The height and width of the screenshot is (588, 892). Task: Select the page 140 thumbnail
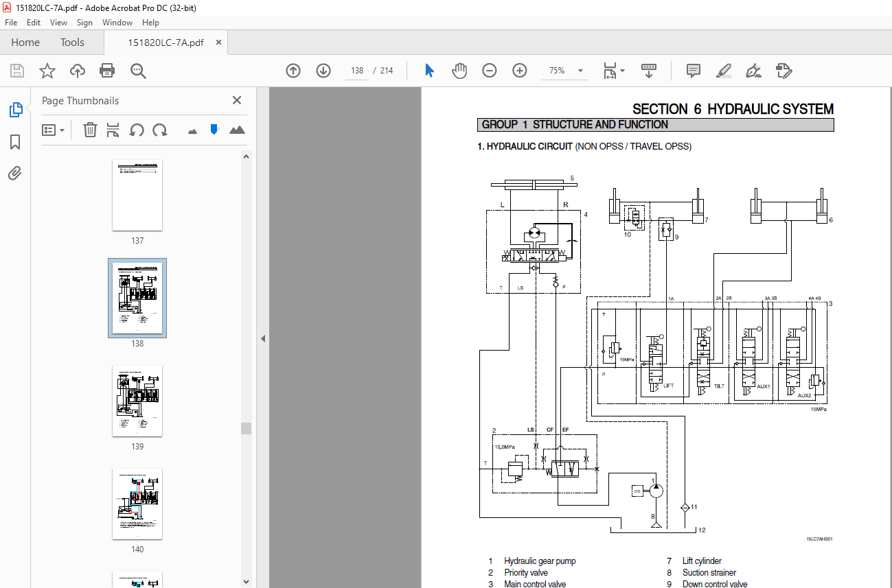137,504
